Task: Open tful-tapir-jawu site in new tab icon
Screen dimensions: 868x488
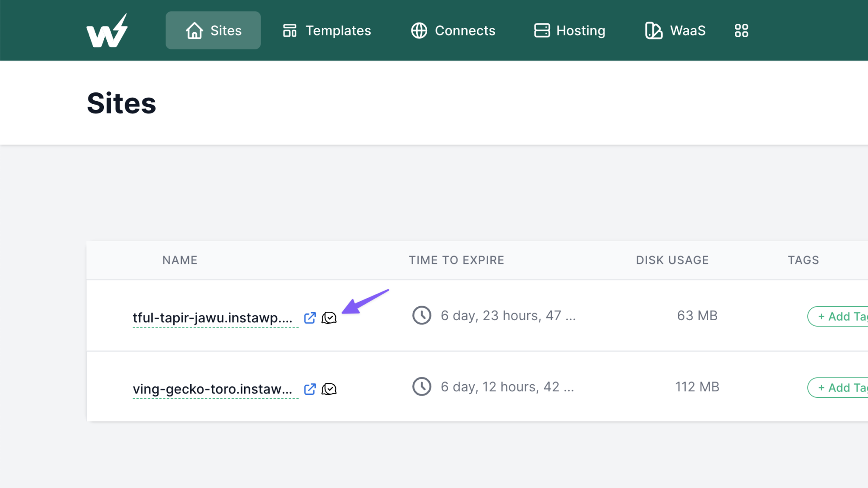Action: pyautogui.click(x=310, y=318)
